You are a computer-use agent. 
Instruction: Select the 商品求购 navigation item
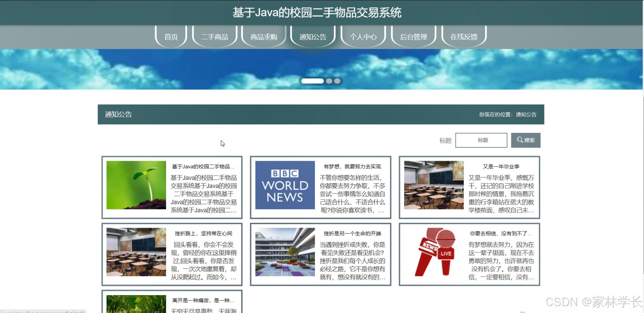pos(264,37)
